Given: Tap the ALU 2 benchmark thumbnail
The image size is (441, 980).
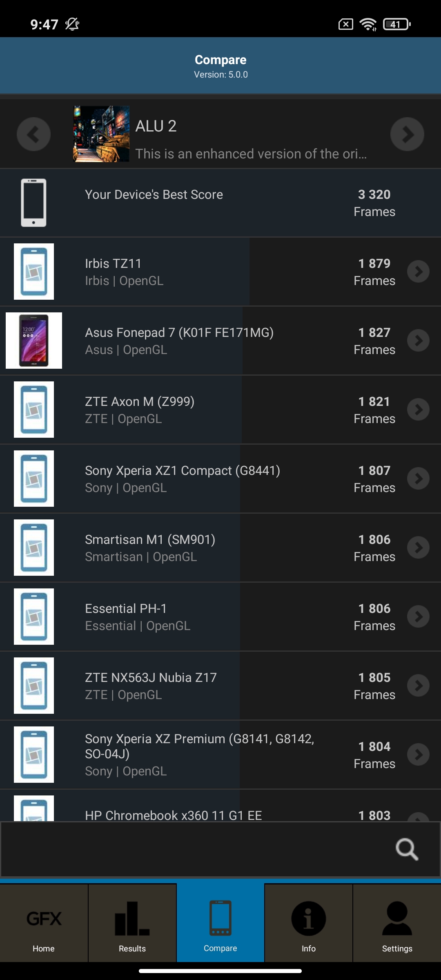Looking at the screenshot, I should click(101, 134).
